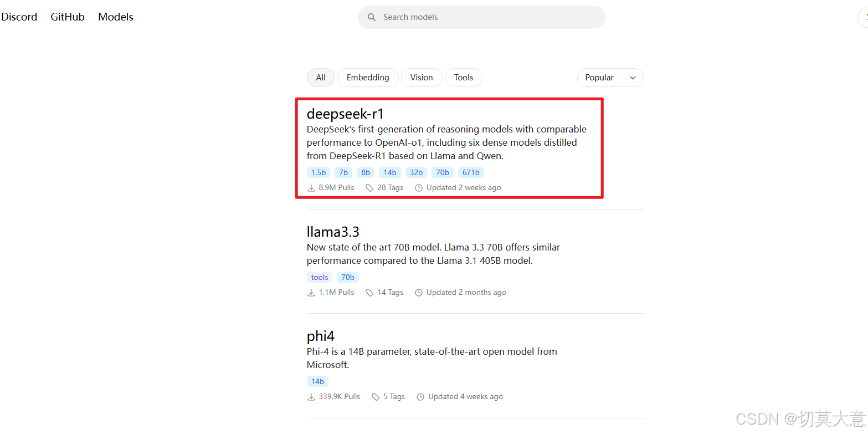Open the Discord link

tap(19, 17)
